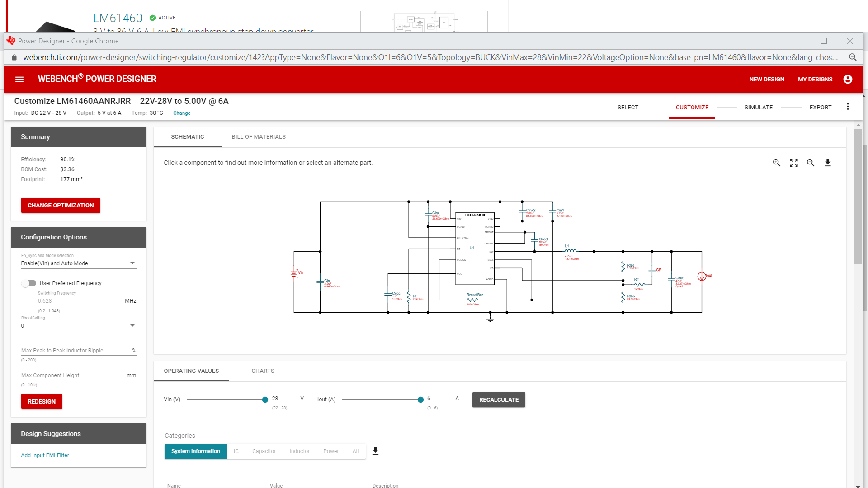Click block diagram thumbnail in background page
This screenshot has height=488, width=868.
[x=424, y=22]
